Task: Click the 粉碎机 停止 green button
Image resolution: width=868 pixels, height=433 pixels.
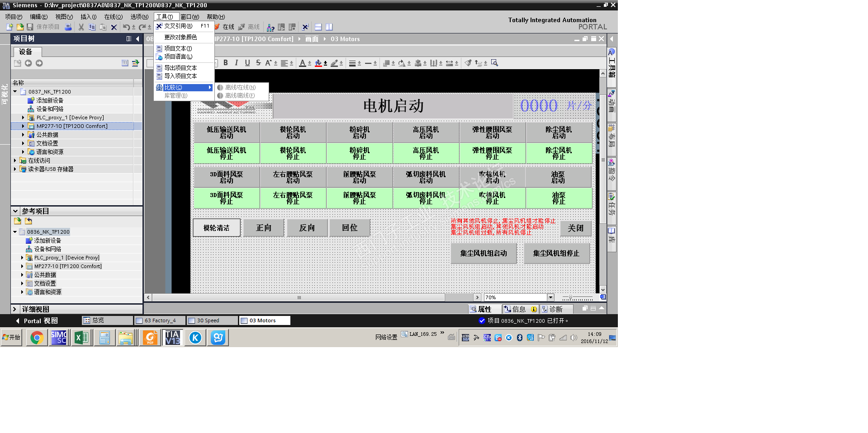Action: (x=360, y=153)
